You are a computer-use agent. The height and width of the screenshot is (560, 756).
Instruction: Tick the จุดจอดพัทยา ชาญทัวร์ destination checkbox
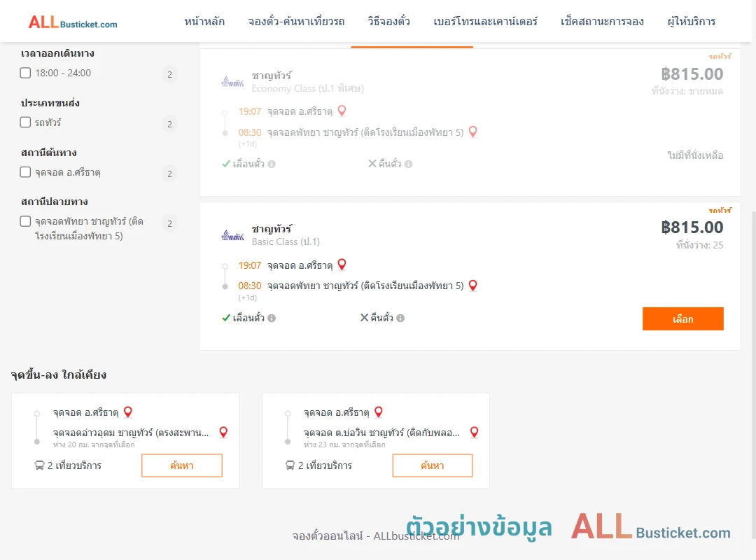coord(26,221)
